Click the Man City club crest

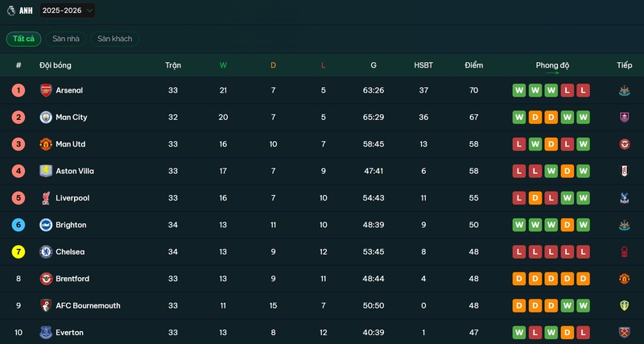tap(46, 118)
